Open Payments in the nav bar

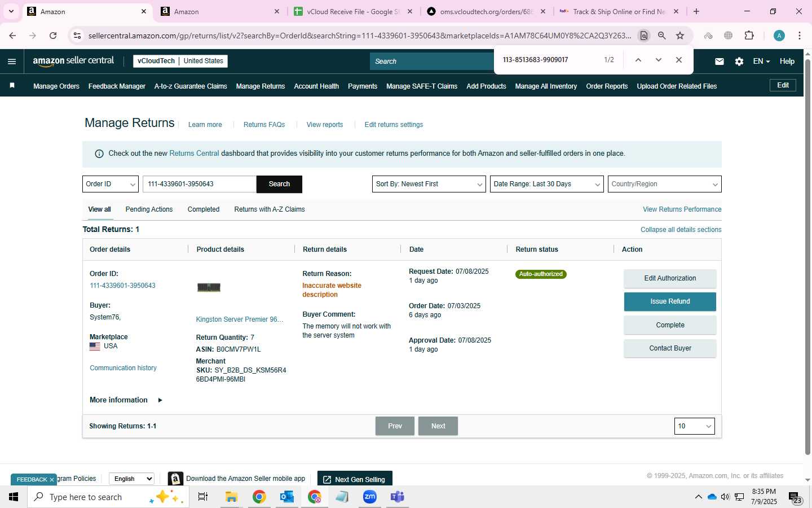pos(363,86)
